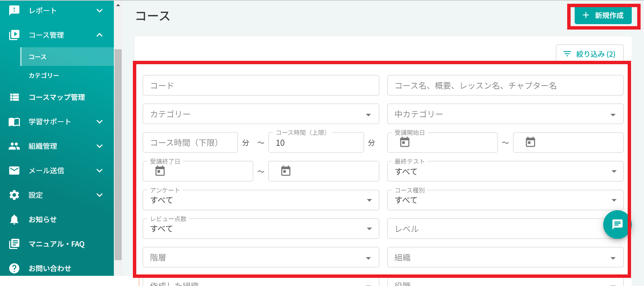
Task: Focus the コース時間（上限） field with 10
Action: (316, 142)
